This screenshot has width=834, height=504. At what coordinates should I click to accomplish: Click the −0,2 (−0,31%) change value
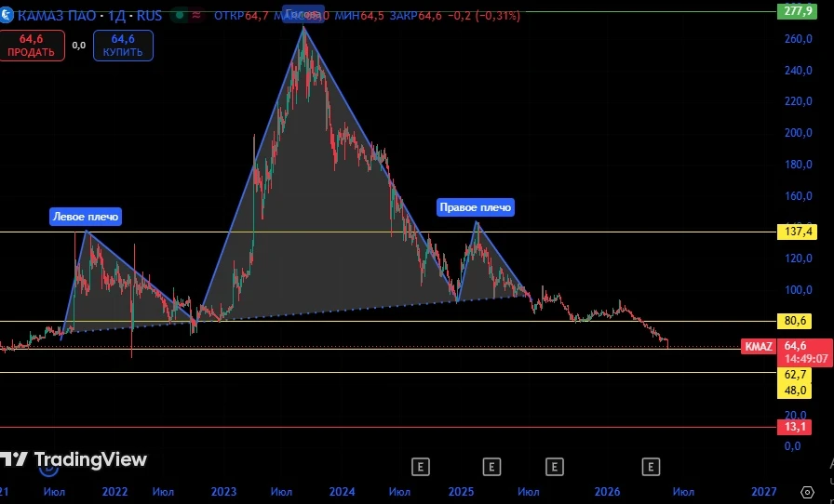point(484,16)
